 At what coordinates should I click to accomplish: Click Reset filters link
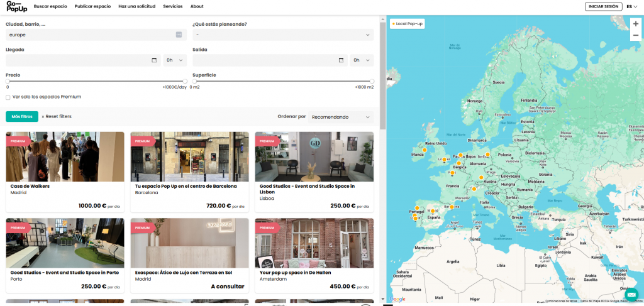click(x=57, y=116)
